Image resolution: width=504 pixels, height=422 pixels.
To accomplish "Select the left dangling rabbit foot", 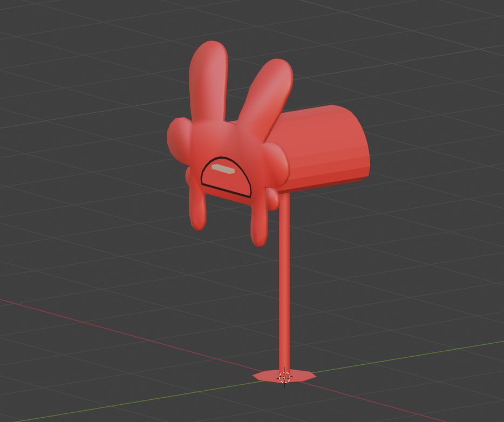I will pyautogui.click(x=197, y=207).
